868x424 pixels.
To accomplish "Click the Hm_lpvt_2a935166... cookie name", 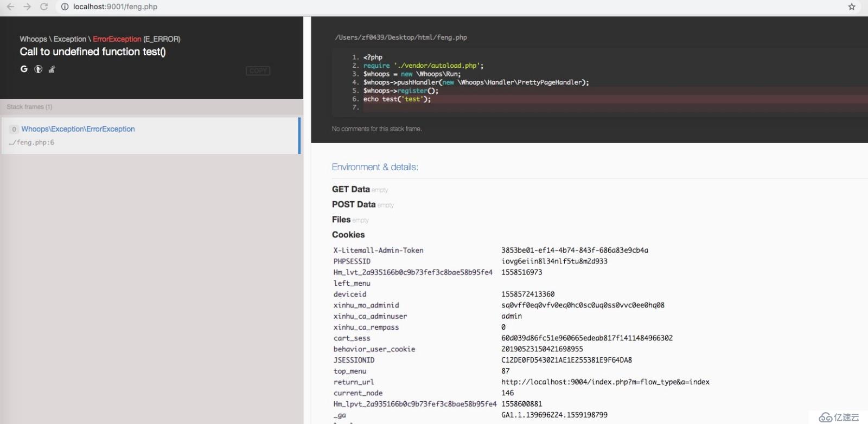I will click(415, 404).
